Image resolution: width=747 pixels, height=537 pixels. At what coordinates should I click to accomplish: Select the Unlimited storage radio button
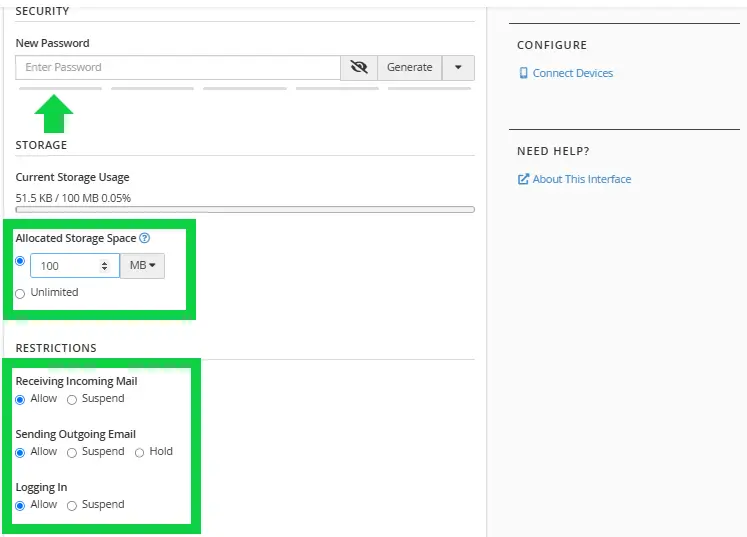20,293
